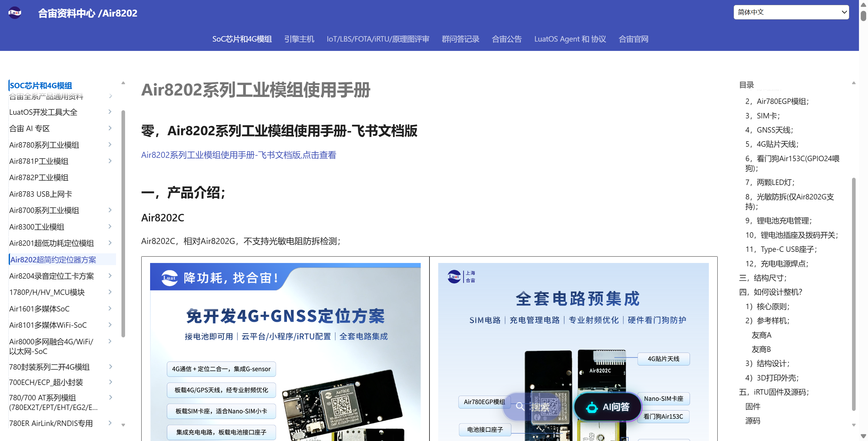Jump to 4，GNSS天线 in the contents

click(769, 130)
